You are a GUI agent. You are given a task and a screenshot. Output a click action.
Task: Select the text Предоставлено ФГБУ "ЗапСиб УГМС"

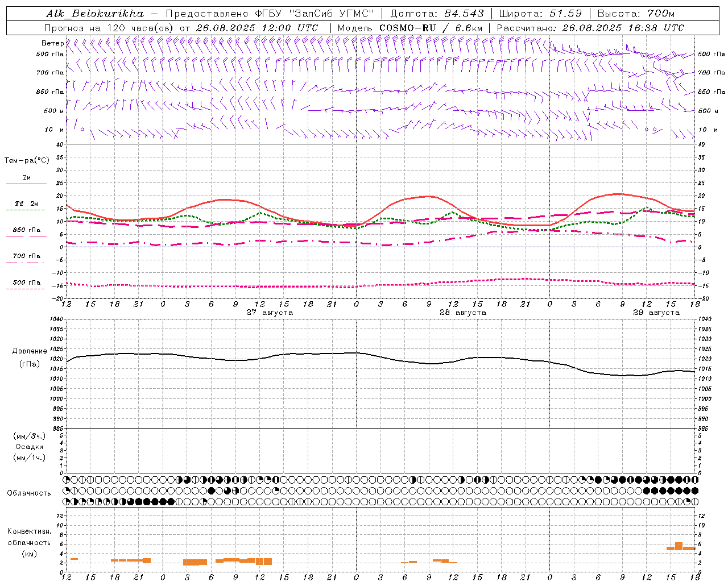pos(270,14)
